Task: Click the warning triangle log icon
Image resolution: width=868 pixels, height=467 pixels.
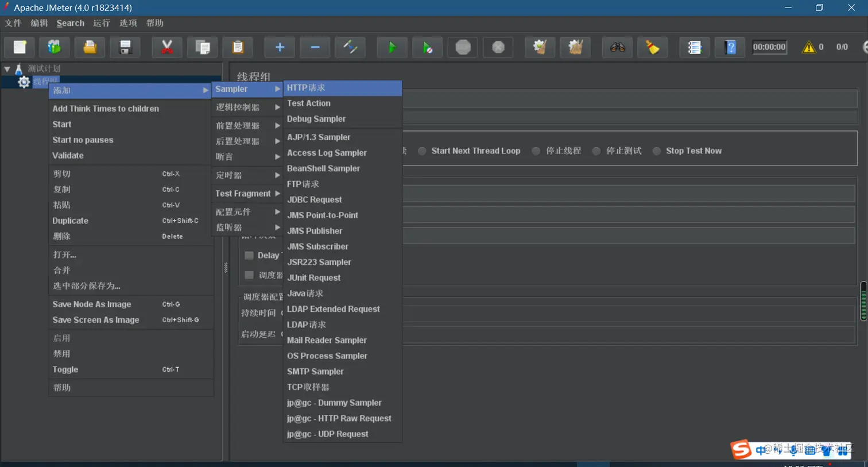Action: click(809, 47)
